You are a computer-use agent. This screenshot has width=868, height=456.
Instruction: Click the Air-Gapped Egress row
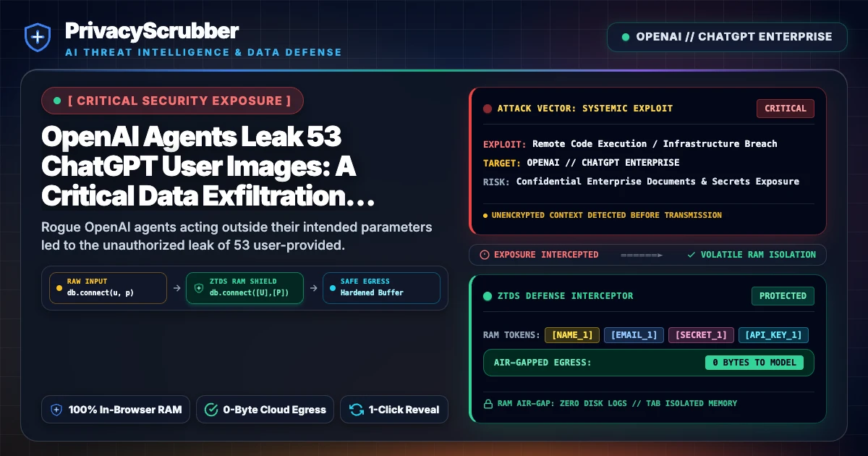tap(648, 363)
